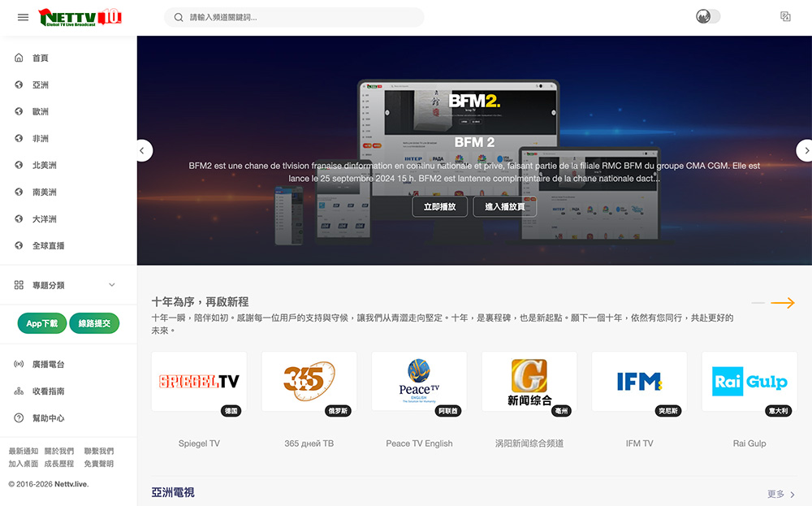The image size is (812, 506).
Task: Click the 立即播放 banner button
Action: click(439, 206)
